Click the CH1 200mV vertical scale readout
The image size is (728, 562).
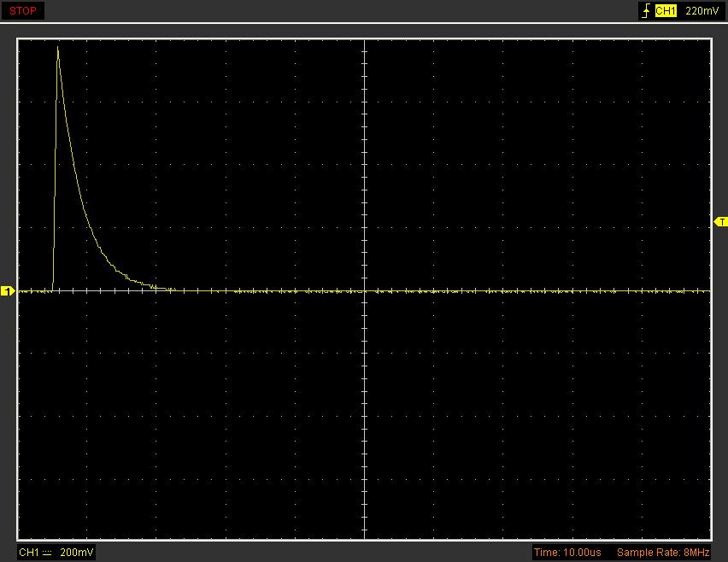pos(56,553)
